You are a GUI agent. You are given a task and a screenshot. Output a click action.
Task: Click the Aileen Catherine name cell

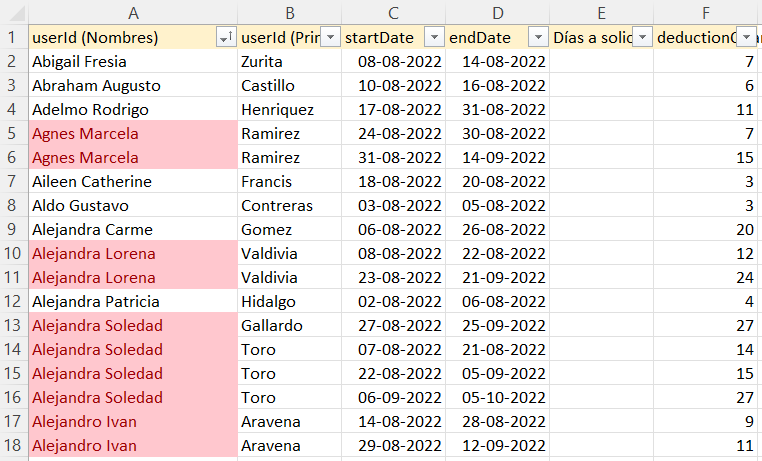pos(133,181)
